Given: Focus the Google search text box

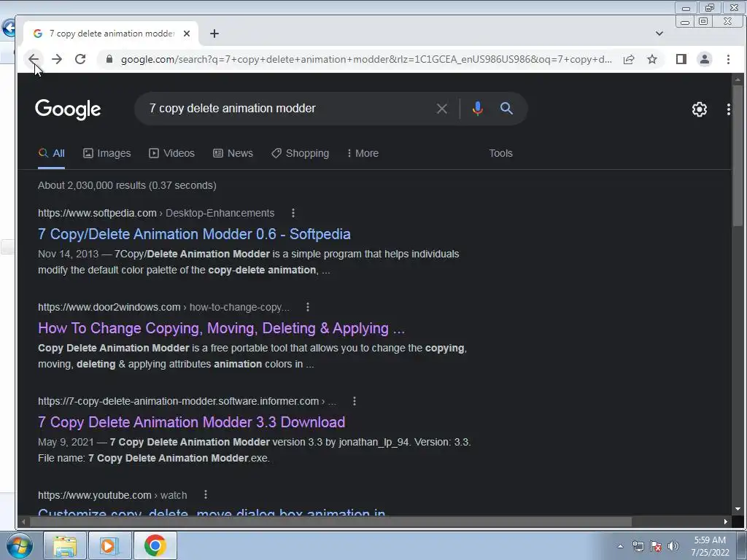Looking at the screenshot, I should pyautogui.click(x=286, y=109).
